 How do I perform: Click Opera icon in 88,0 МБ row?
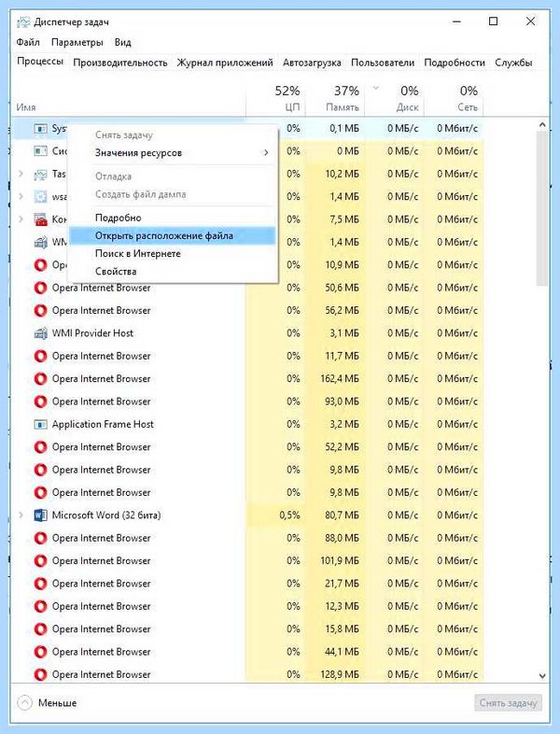point(41,538)
